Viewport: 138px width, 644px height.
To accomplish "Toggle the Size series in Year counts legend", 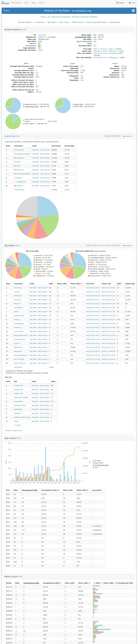I will point(95,468).
